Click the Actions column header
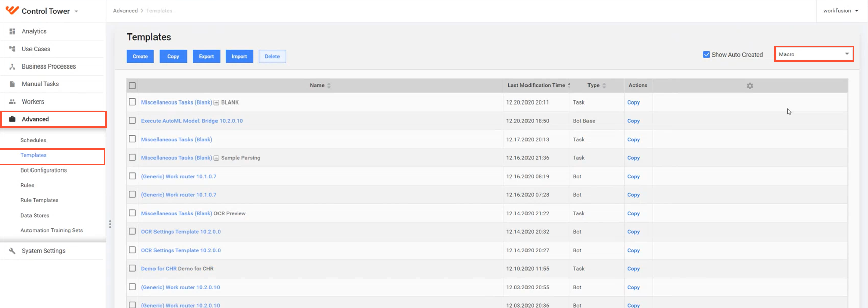 click(638, 85)
